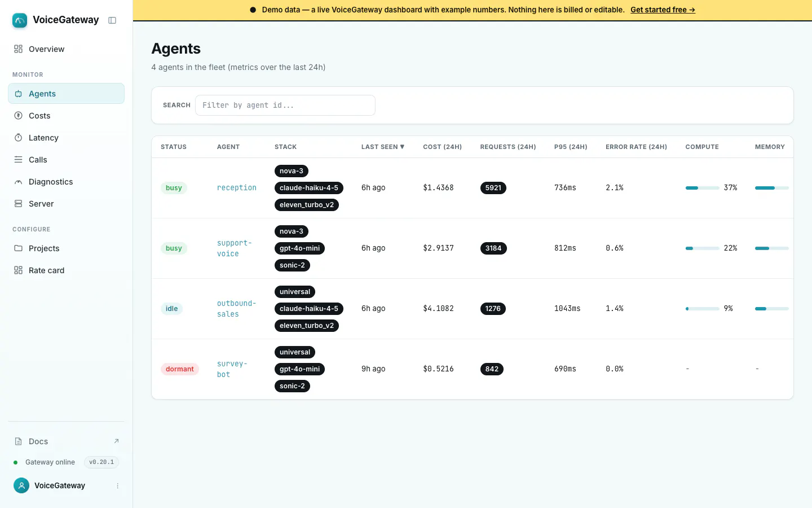The width and height of the screenshot is (812, 508).
Task: Click the Server rack icon
Action: pos(19,204)
